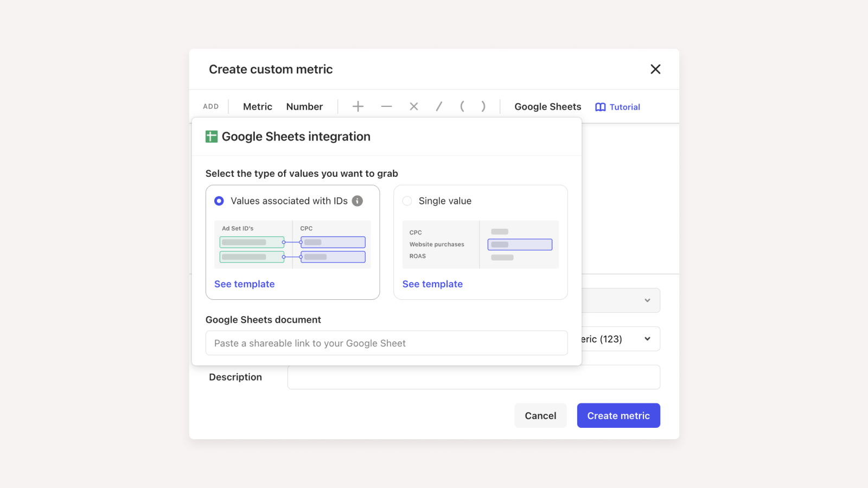Click the Google Sheets integration heading
The image size is (868, 488).
coord(296,137)
